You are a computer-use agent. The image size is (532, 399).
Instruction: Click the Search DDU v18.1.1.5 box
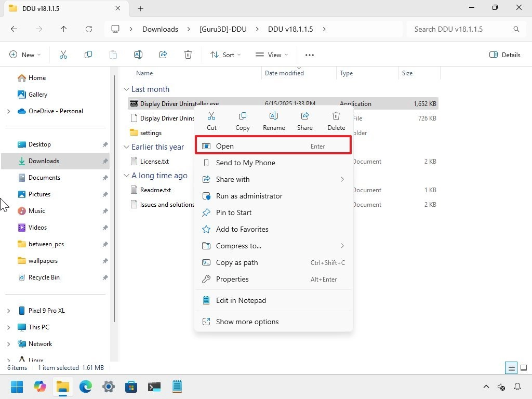coord(467,29)
